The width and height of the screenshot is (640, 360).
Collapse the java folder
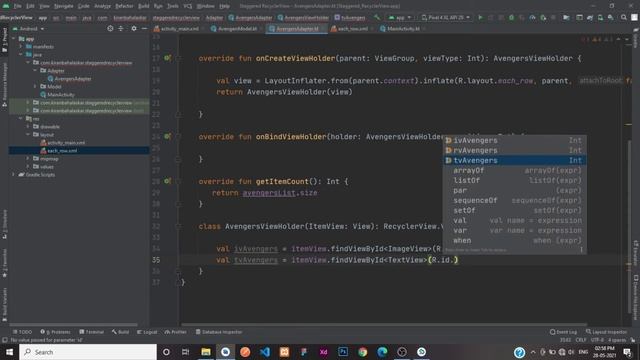21,55
